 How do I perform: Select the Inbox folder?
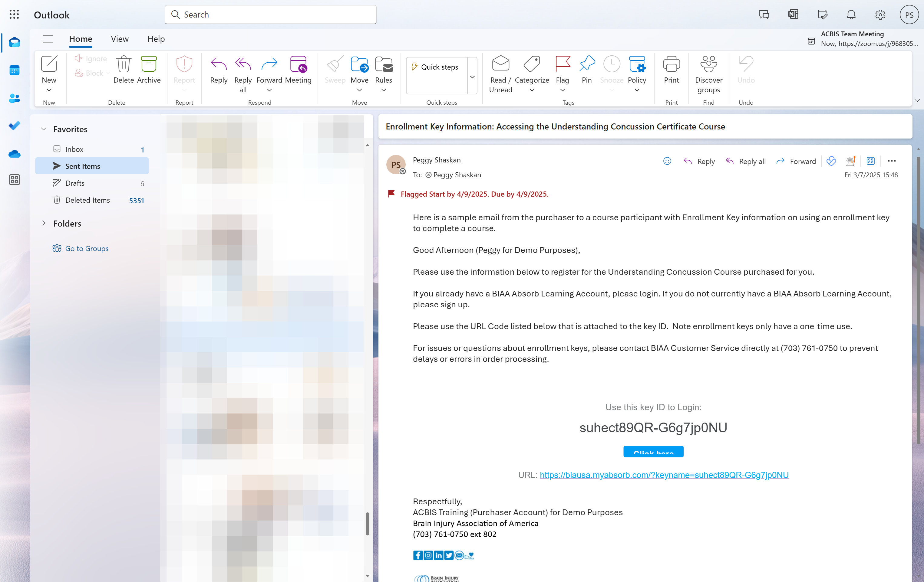(92, 149)
